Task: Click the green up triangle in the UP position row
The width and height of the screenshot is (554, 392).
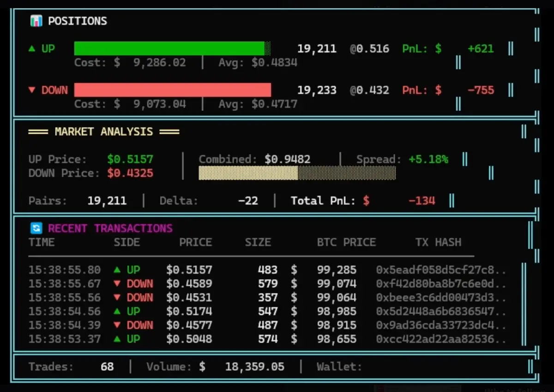Action: click(32, 48)
